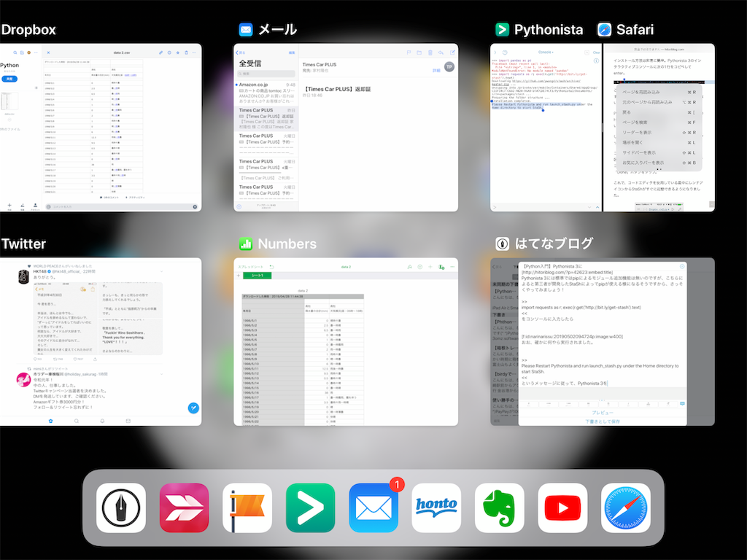Image resolution: width=747 pixels, height=560 pixels.
Task: Open the Dropbox app card
Action: [101, 127]
